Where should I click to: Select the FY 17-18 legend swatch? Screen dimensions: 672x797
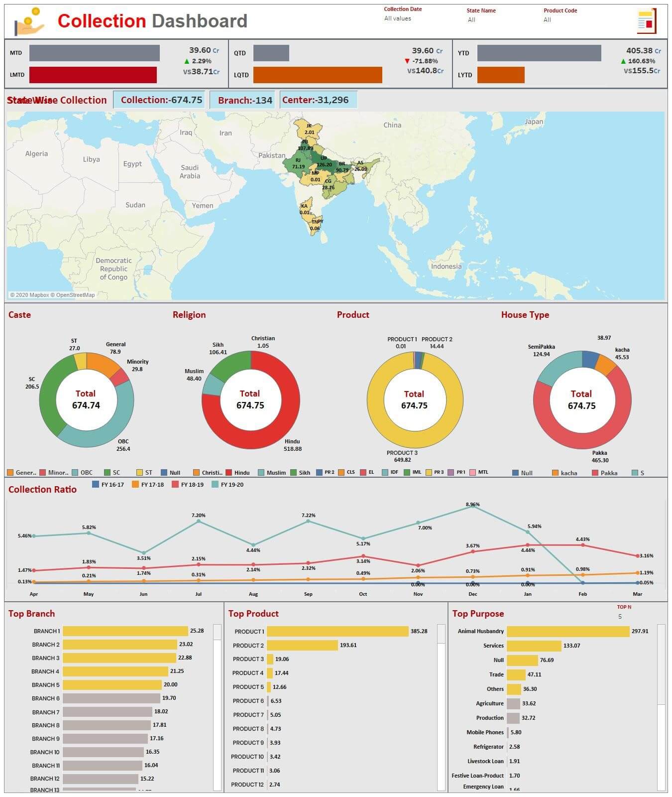tap(135, 485)
